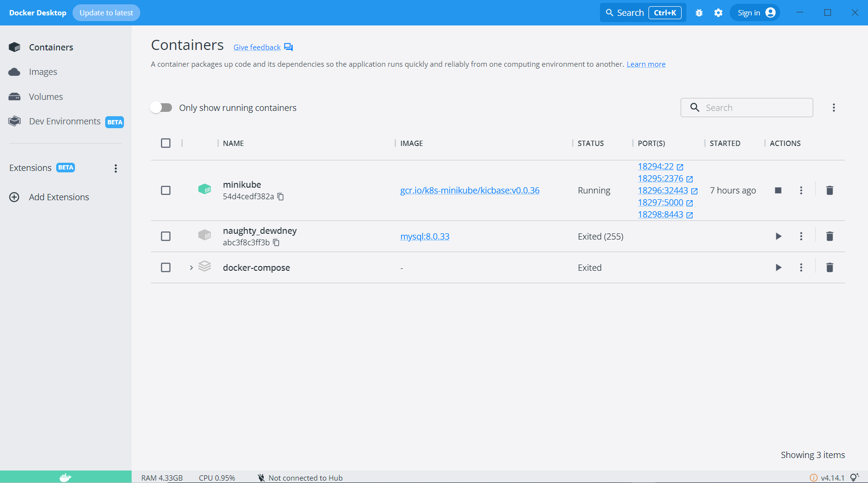This screenshot has width=868, height=483.
Task: Open port 18296:32443 external link icon
Action: click(x=694, y=191)
